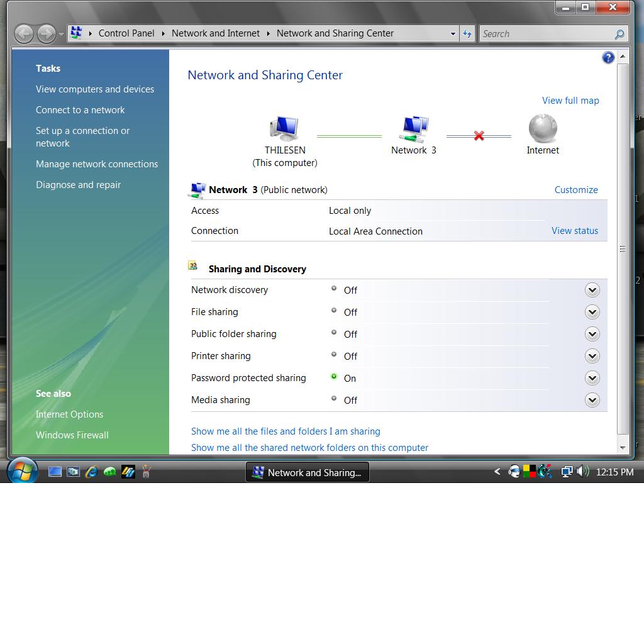
Task: Open Manage network connections task
Action: (x=97, y=164)
